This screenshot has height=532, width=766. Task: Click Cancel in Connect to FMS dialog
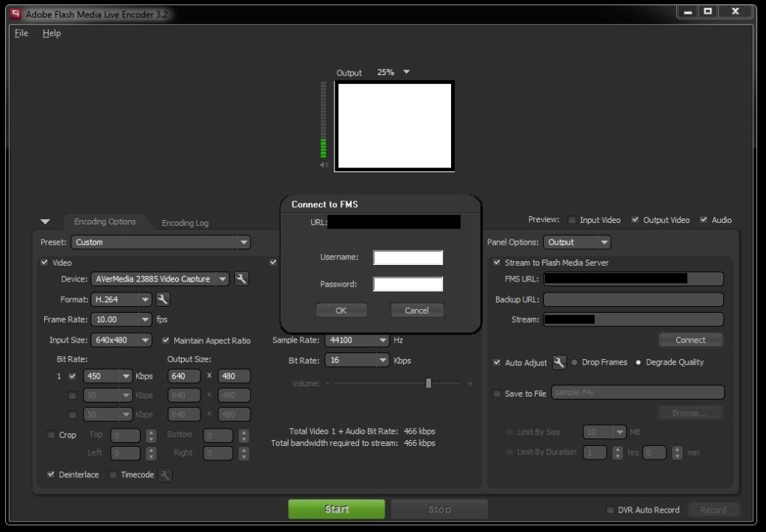(x=417, y=311)
